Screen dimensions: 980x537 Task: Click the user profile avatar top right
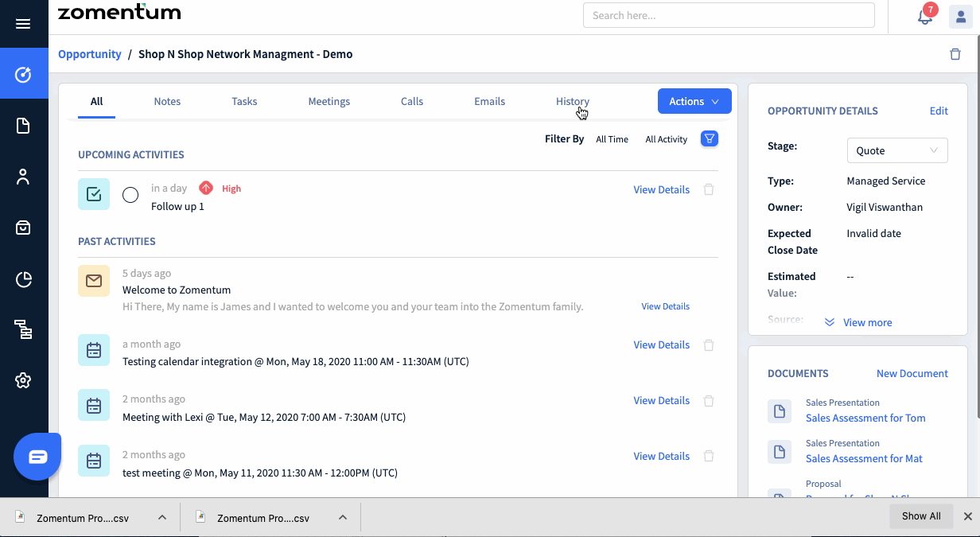point(960,16)
